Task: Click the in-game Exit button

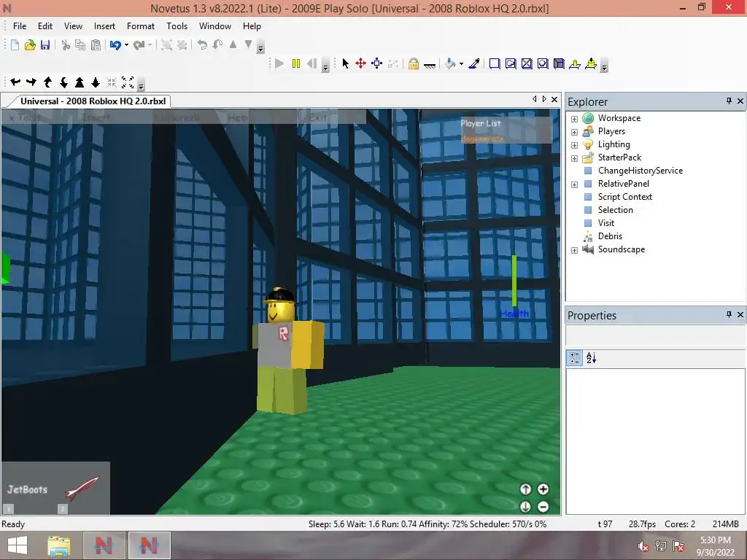Action: 318,117
